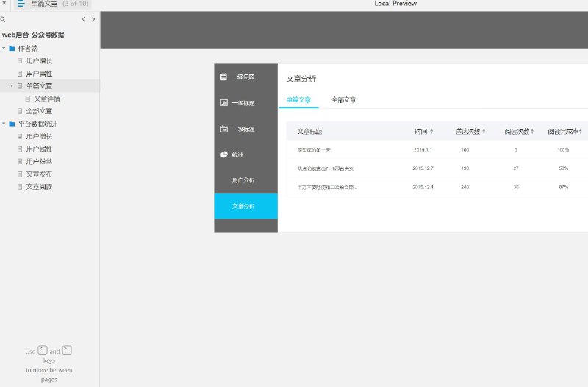Open the 用户粉丝 page
This screenshot has height=387, width=588.
pyautogui.click(x=39, y=161)
